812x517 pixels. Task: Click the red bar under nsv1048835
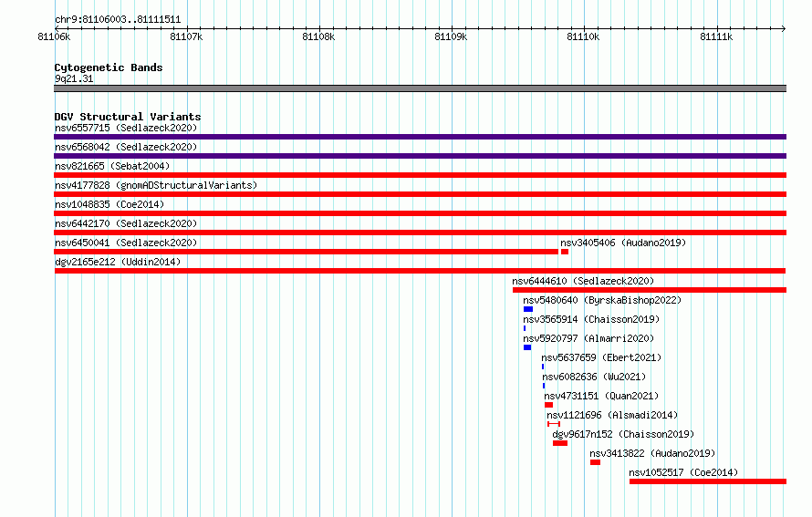coord(420,213)
